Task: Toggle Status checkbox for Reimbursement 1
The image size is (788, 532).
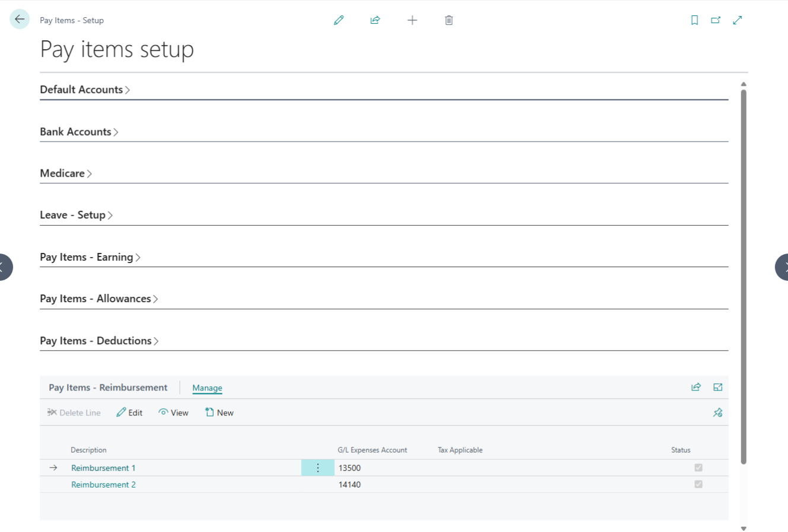Action: 698,467
